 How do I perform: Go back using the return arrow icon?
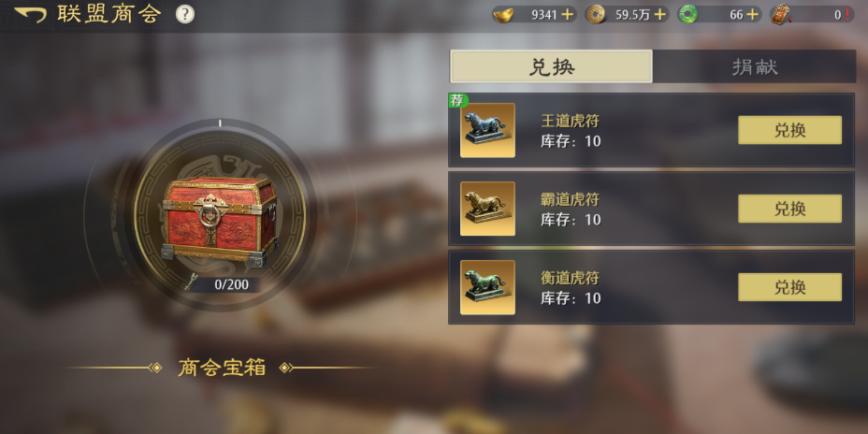click(x=30, y=14)
